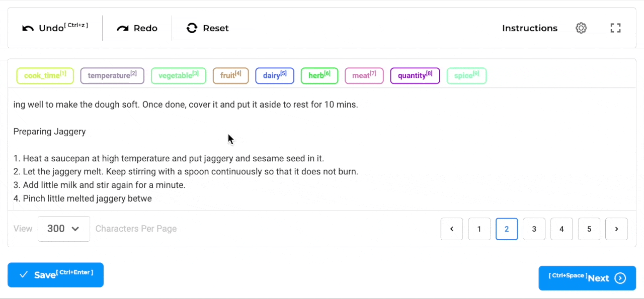Select the temperature label tag
Image resolution: width=644 pixels, height=299 pixels.
[x=112, y=75]
